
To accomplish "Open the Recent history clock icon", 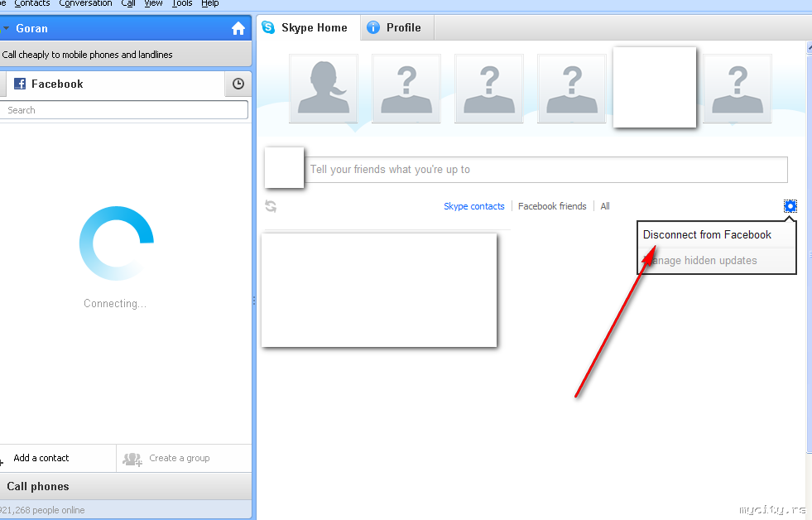I will pos(238,84).
